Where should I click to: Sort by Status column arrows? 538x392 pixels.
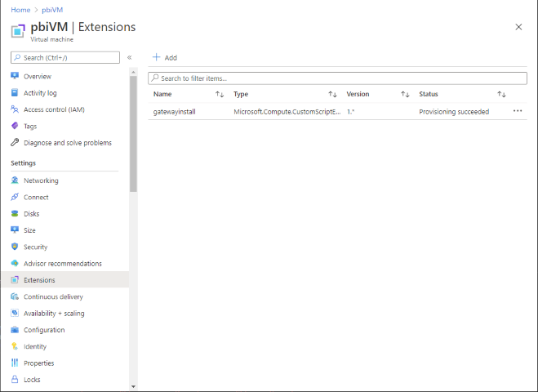pyautogui.click(x=501, y=94)
